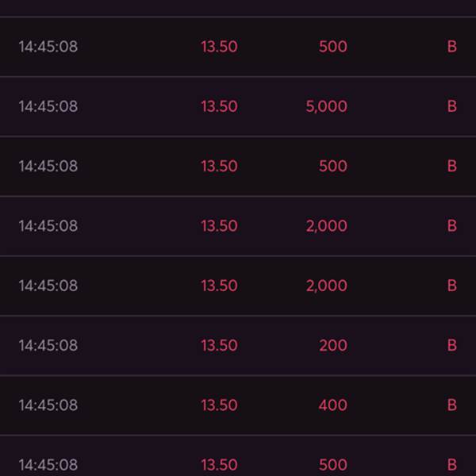
Task: Click the 400 volume value
Action: pyautogui.click(x=333, y=405)
